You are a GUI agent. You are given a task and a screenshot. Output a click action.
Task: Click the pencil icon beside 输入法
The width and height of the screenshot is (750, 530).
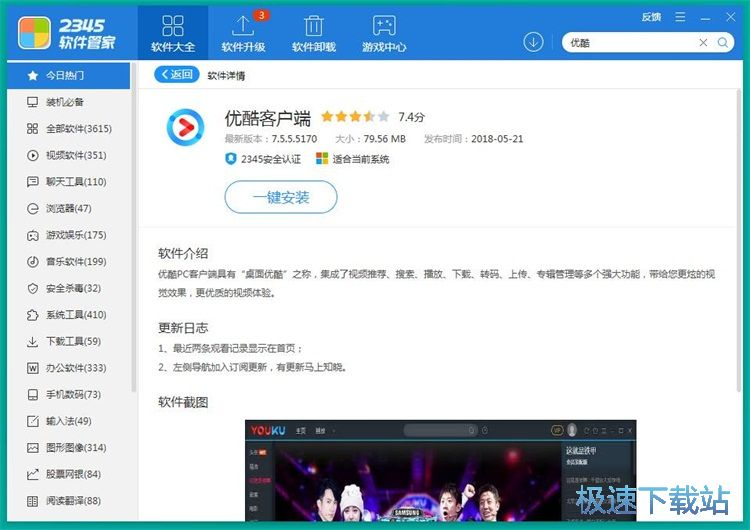coord(33,421)
